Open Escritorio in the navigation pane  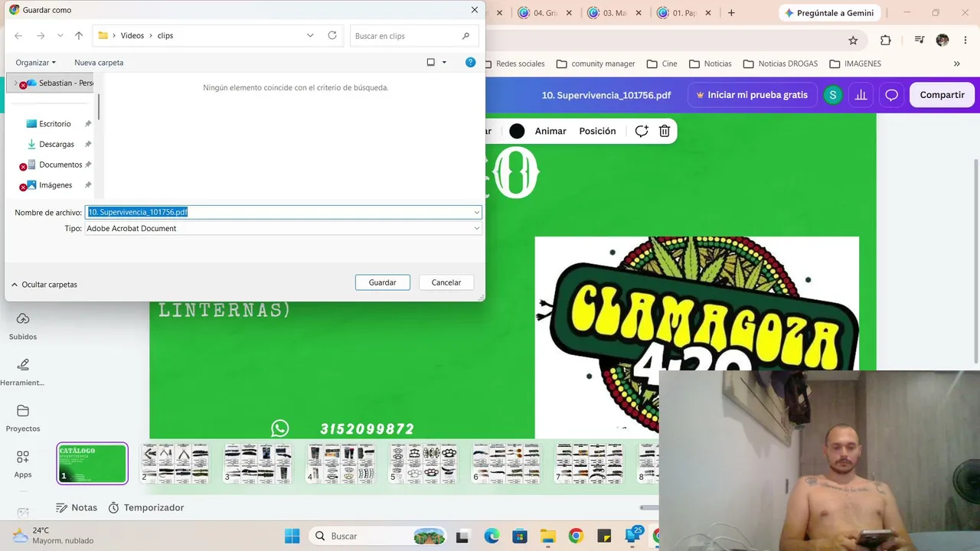(55, 124)
